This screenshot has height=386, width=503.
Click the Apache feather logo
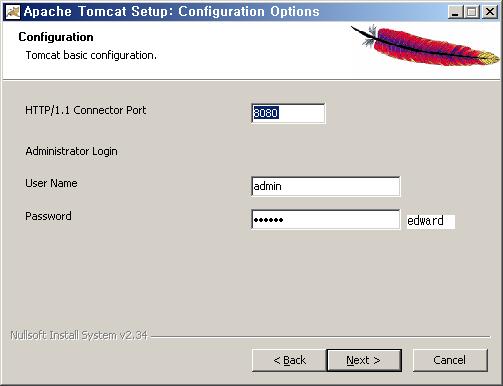pyautogui.click(x=425, y=45)
